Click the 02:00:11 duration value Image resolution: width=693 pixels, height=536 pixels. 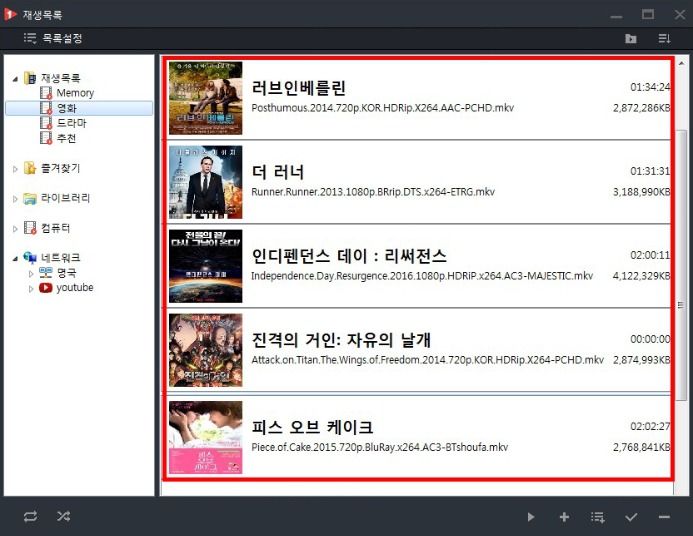click(x=650, y=255)
